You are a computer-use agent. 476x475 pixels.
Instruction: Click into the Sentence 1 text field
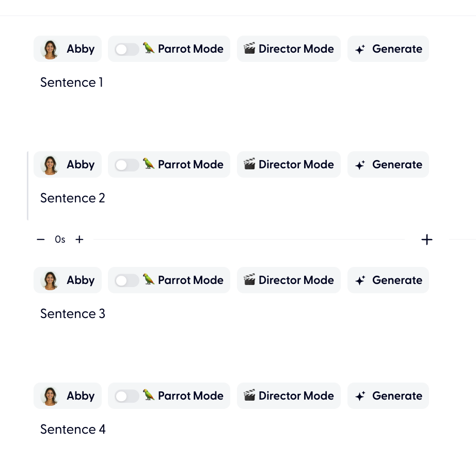pos(72,83)
